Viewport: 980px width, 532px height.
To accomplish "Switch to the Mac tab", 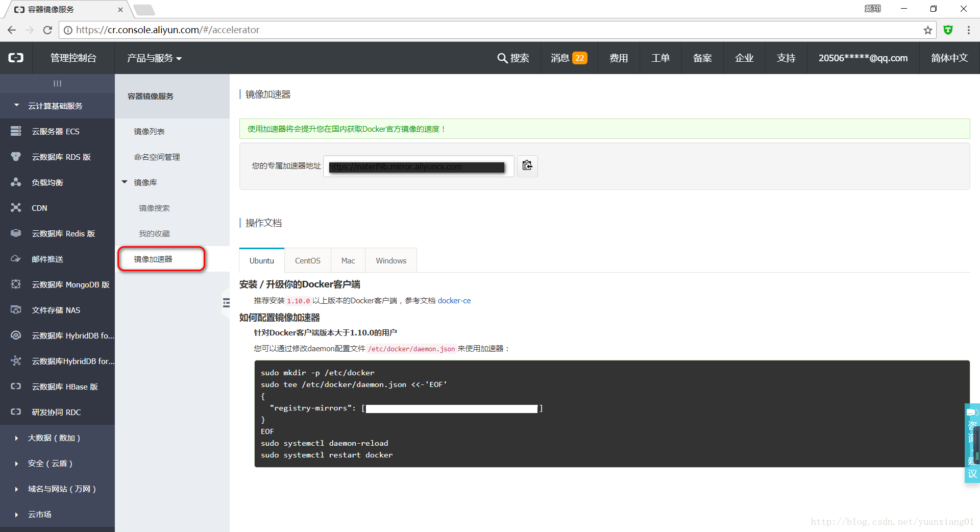I will [x=348, y=260].
